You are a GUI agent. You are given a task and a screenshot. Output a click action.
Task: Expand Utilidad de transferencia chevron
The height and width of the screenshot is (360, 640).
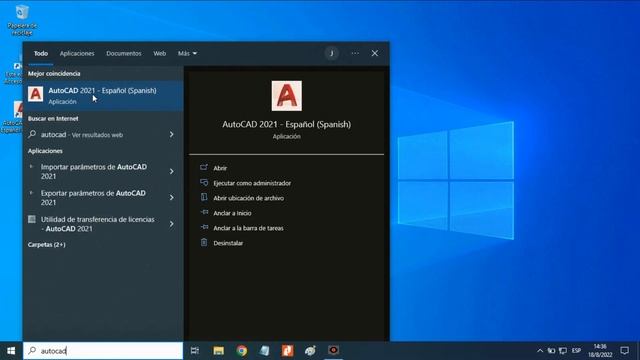click(172, 224)
